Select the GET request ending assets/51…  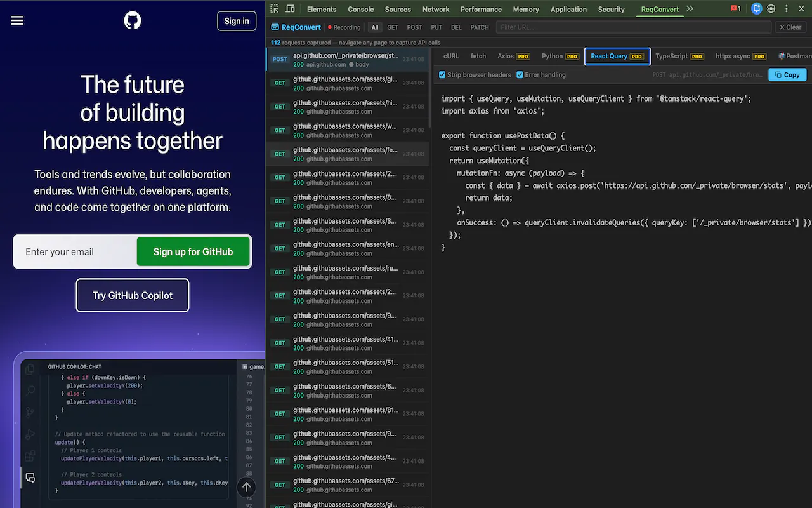[348, 366]
